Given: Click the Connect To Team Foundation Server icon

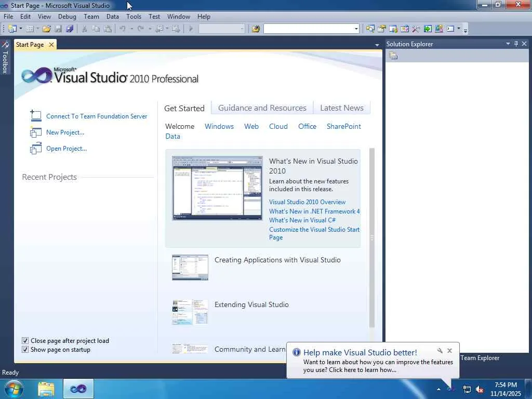Looking at the screenshot, I should pos(36,116).
